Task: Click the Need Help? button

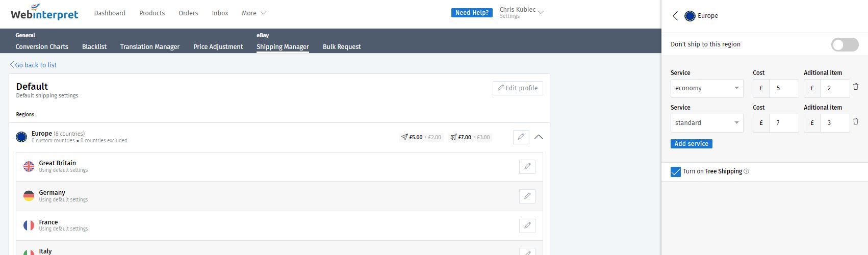Action: (472, 13)
